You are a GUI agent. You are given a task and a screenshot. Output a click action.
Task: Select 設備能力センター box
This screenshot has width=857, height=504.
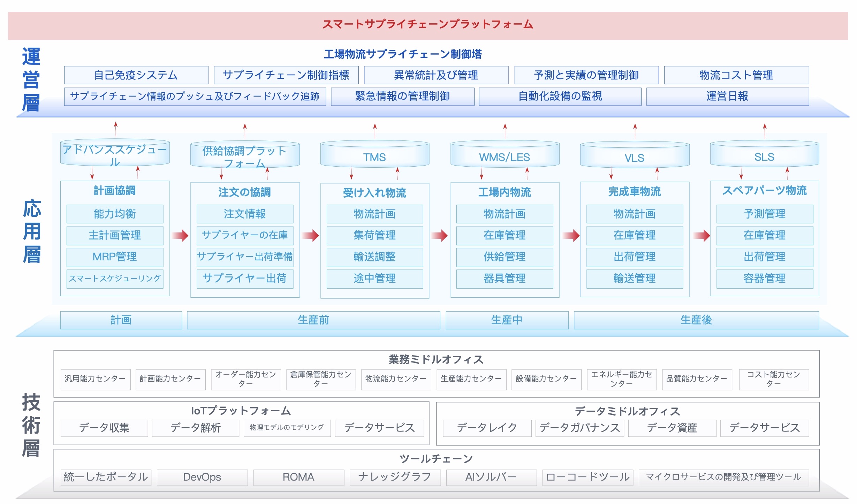(546, 379)
